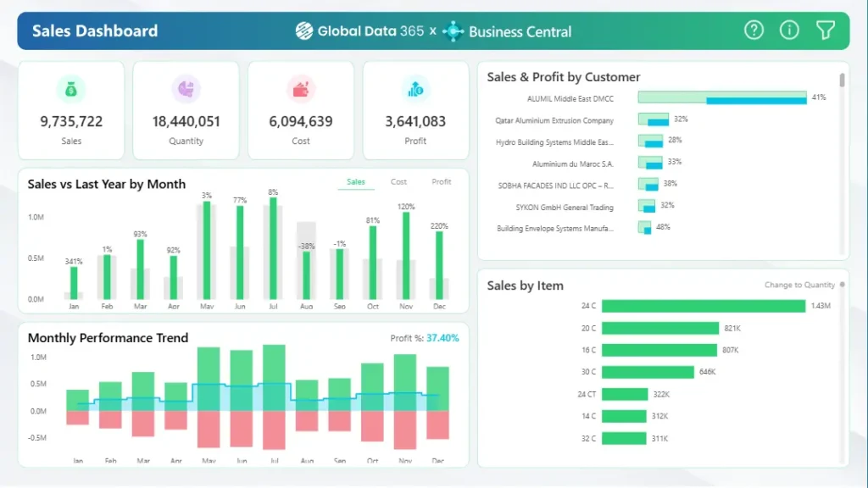Image resolution: width=868 pixels, height=488 pixels.
Task: Click the 1.43M label on 24 C
Action: (821, 306)
